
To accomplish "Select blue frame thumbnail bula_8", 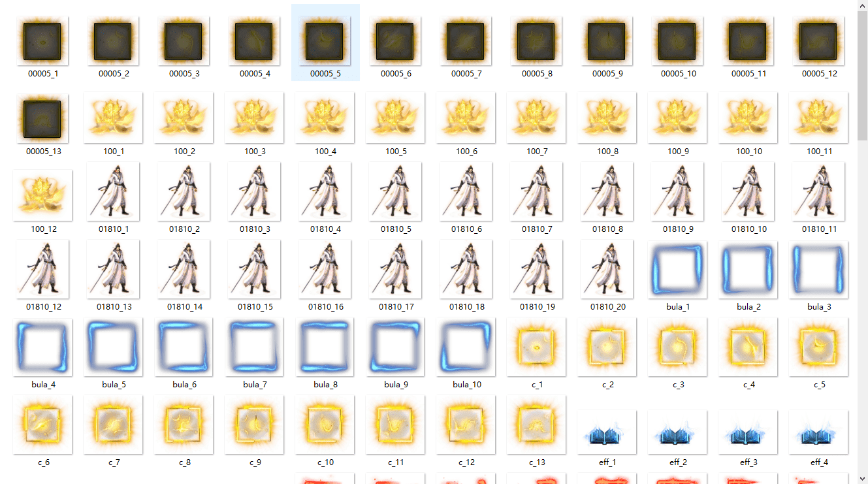I will 325,347.
